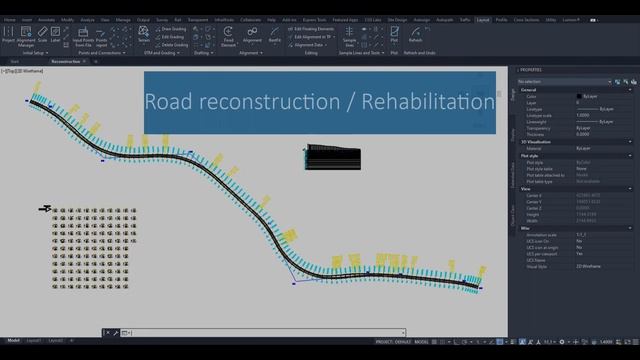The image size is (640, 360).
Task: Expand the Initial Setup panel
Action: pyautogui.click(x=35, y=53)
